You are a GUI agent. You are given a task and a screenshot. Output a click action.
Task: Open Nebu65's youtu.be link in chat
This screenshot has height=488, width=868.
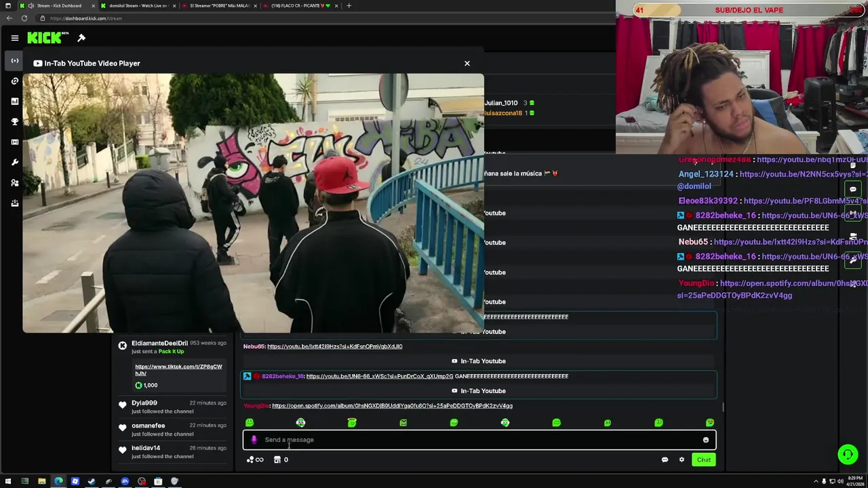334,346
